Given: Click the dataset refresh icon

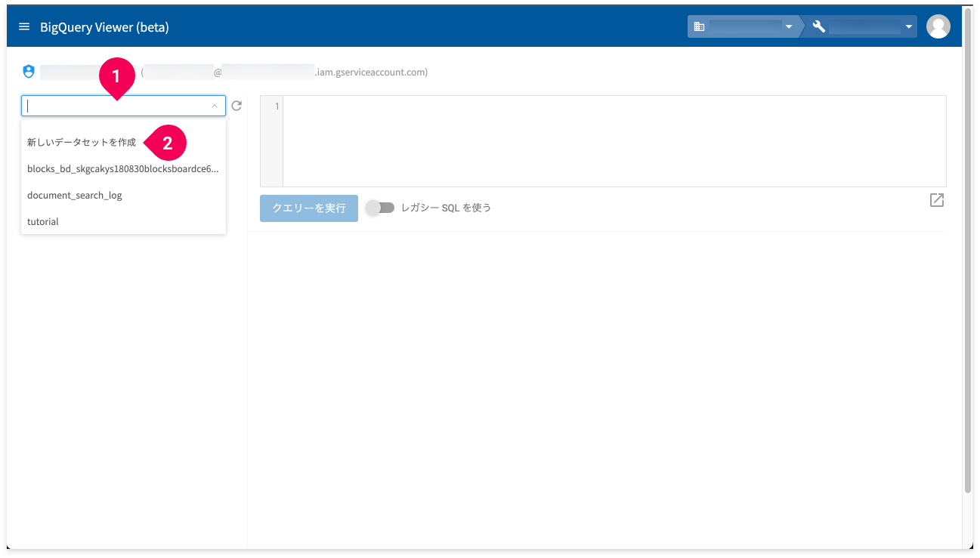Looking at the screenshot, I should pos(236,106).
